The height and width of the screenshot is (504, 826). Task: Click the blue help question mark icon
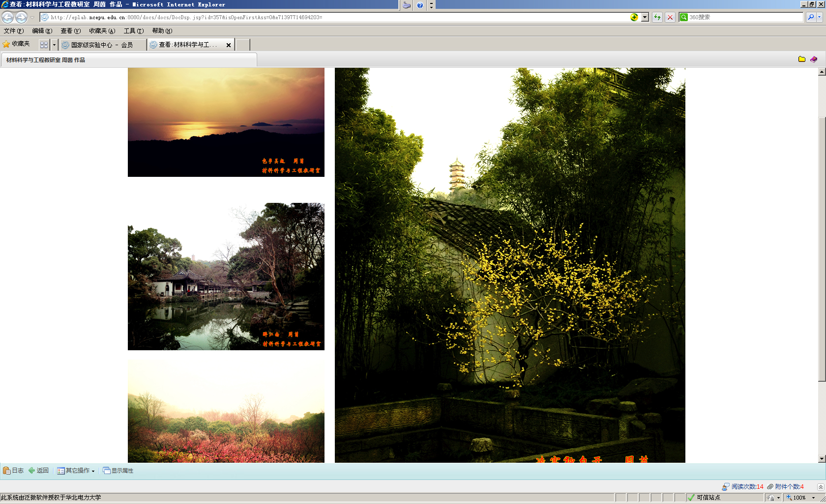click(x=420, y=5)
